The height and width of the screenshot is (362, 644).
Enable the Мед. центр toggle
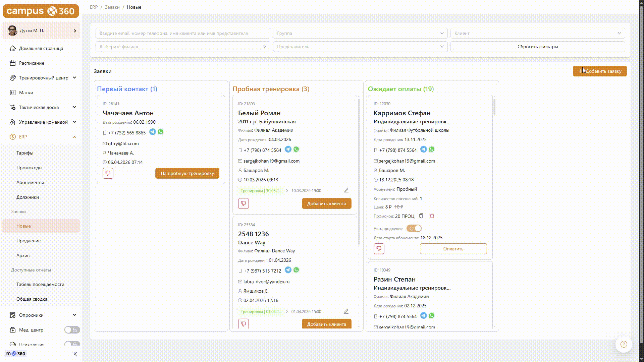(x=72, y=330)
